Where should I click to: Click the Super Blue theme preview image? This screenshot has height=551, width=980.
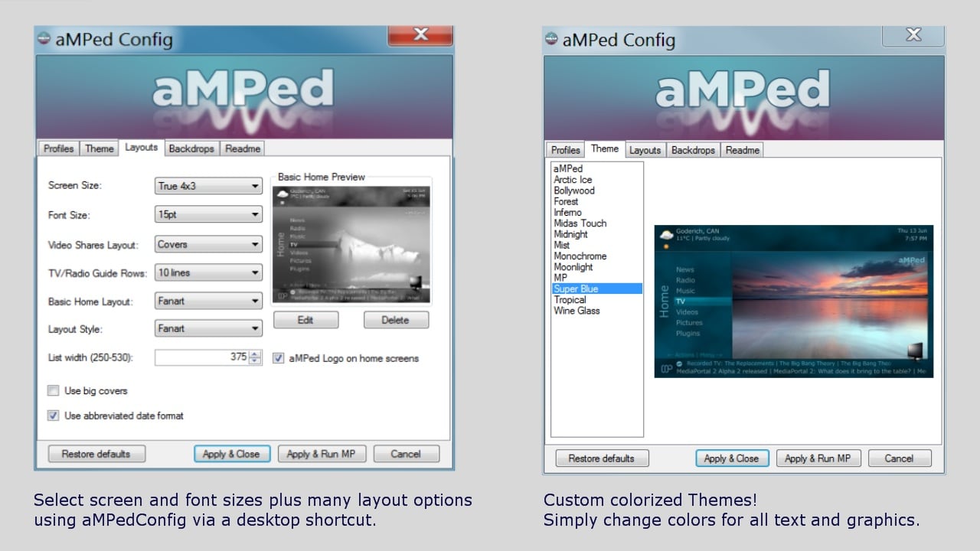793,301
